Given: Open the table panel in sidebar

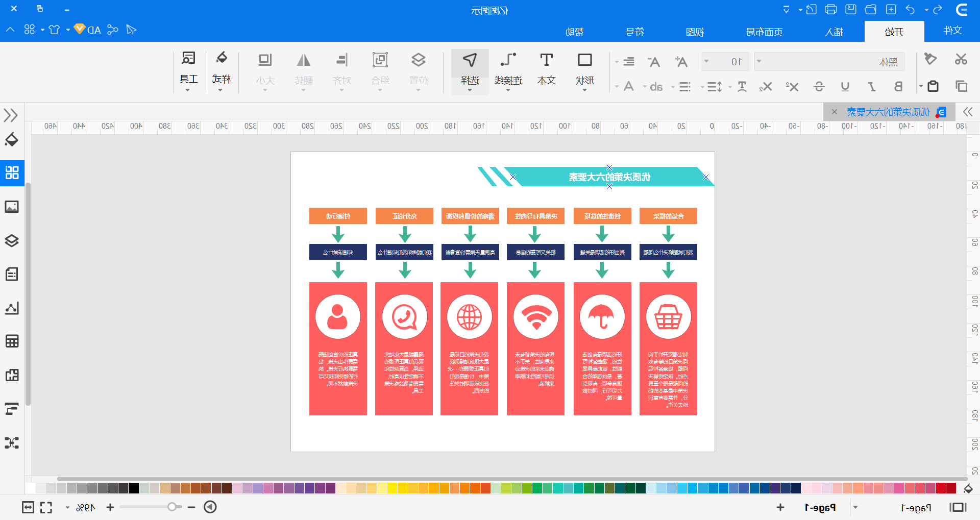Looking at the screenshot, I should [12, 341].
